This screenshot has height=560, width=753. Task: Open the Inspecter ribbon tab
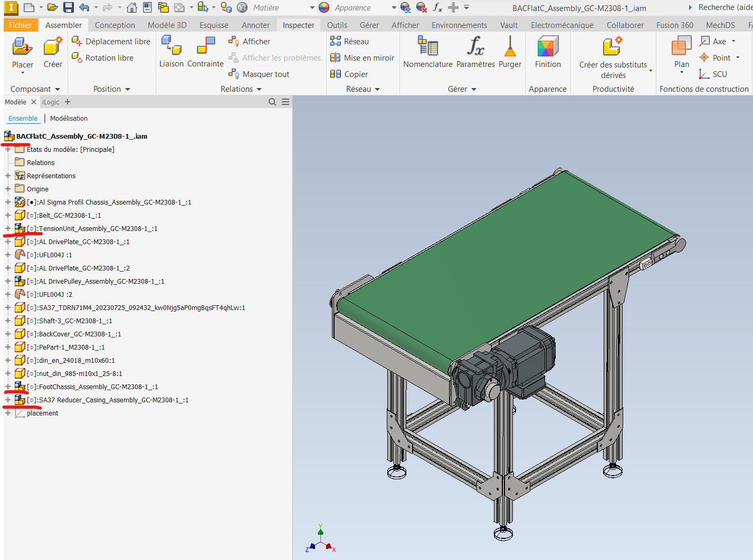(298, 25)
